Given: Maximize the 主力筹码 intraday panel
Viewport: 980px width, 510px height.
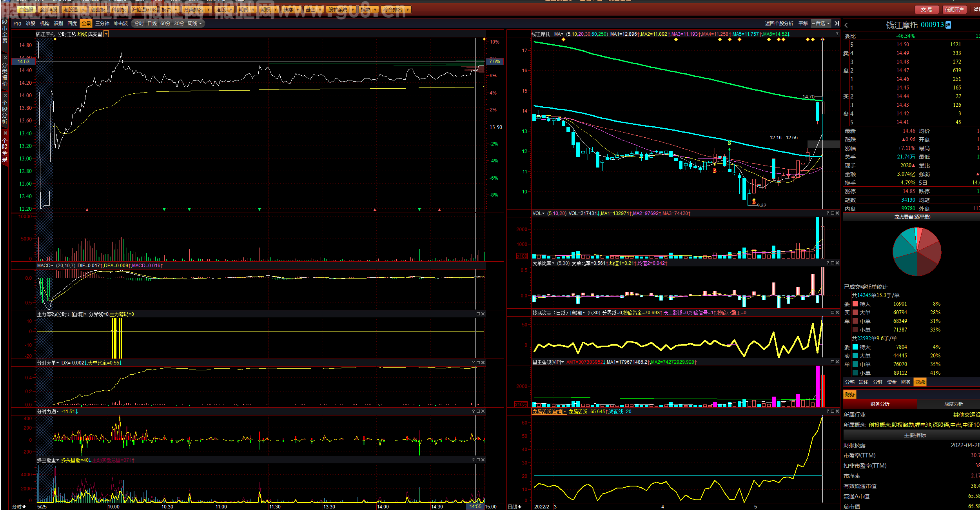Looking at the screenshot, I should click(478, 314).
